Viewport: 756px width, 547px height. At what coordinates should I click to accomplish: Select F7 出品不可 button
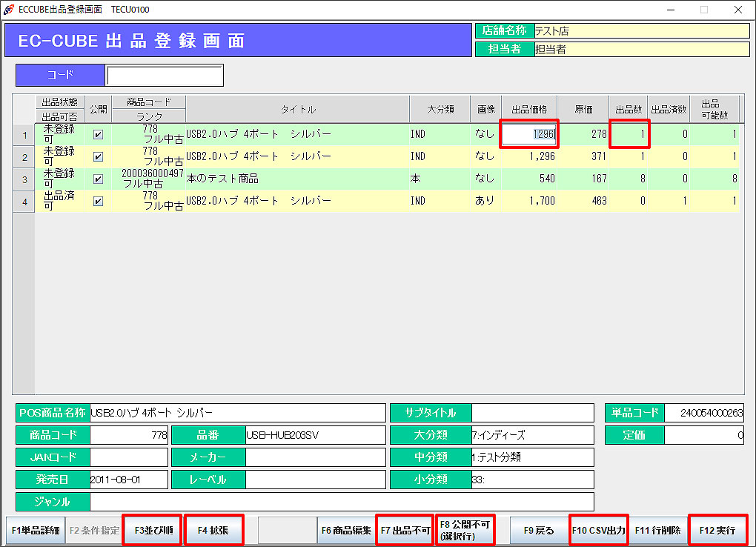point(405,531)
